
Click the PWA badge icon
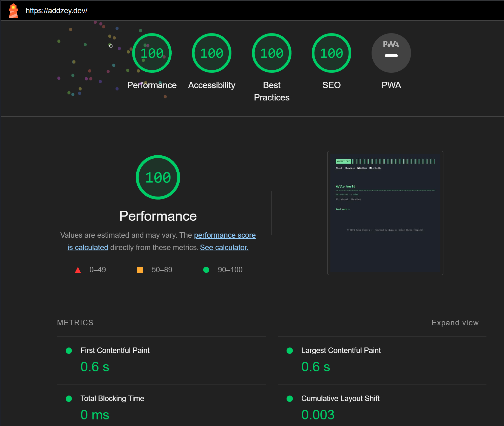pyautogui.click(x=391, y=53)
